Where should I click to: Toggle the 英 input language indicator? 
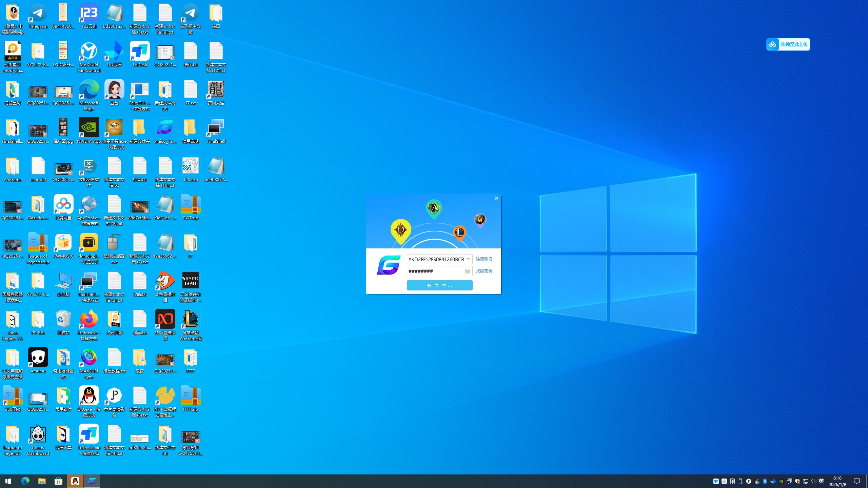pos(821,481)
